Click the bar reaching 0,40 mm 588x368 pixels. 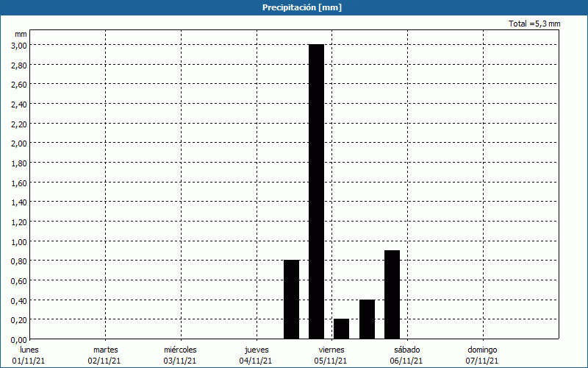click(367, 319)
